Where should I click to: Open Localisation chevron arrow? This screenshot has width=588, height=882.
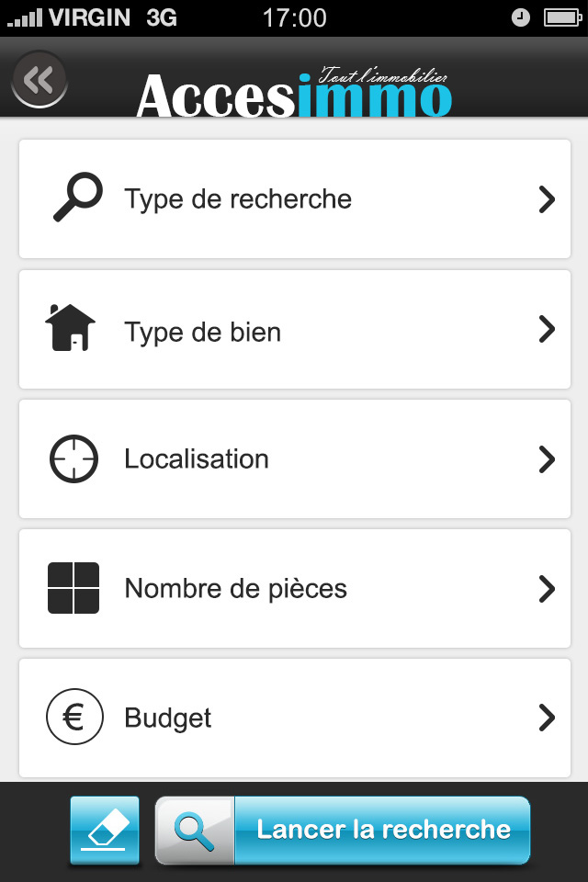547,458
